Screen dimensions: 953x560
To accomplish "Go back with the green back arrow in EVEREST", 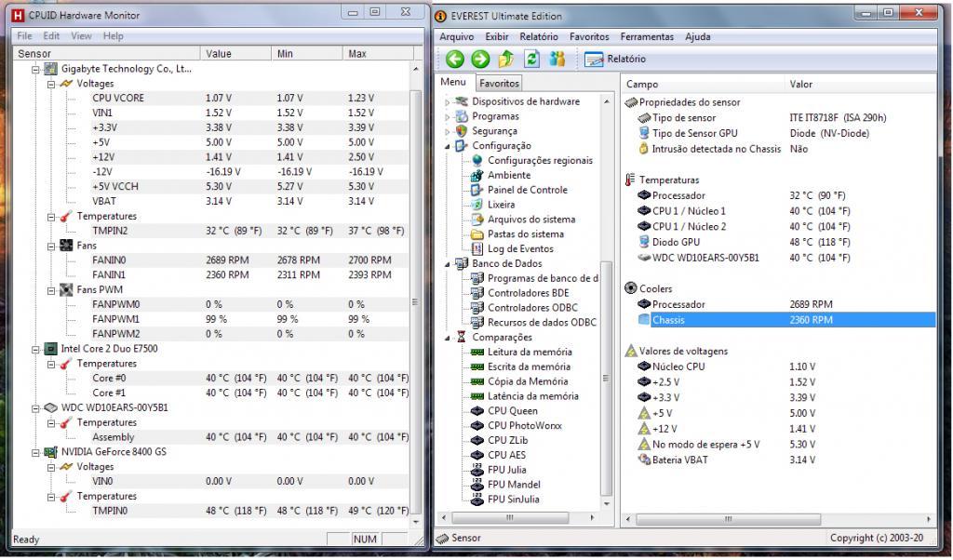I will click(x=454, y=59).
